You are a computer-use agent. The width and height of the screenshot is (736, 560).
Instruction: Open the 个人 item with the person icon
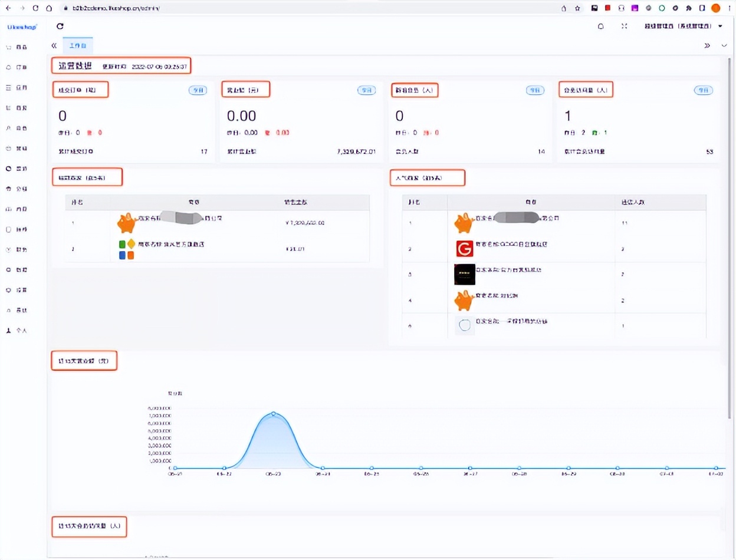(x=17, y=330)
